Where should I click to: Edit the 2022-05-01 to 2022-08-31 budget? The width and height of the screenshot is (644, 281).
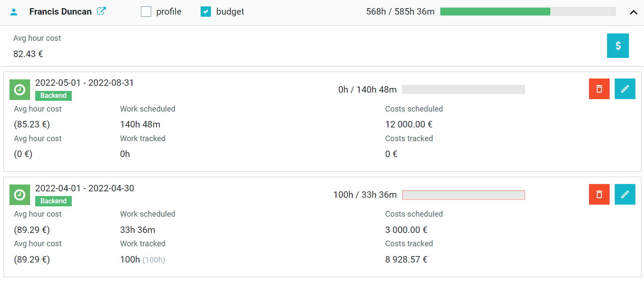625,89
